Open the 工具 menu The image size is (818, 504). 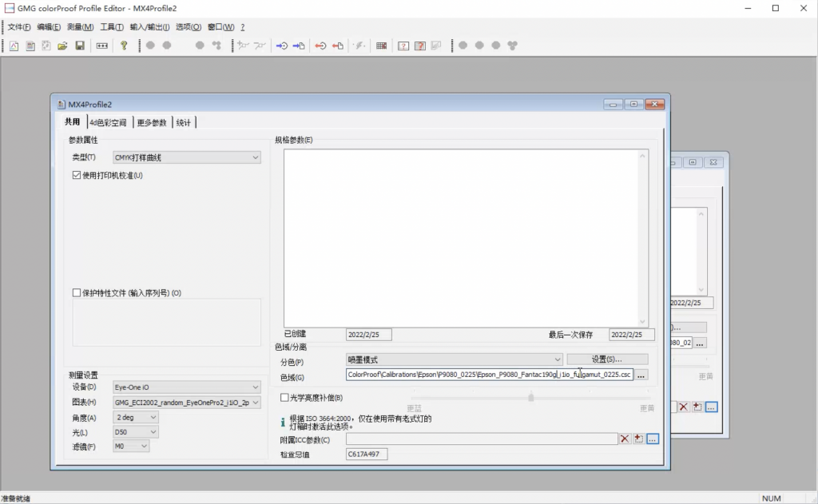point(112,27)
